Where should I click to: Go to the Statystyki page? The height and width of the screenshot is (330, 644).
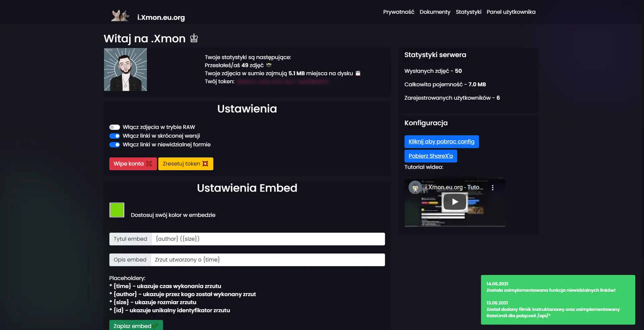[x=468, y=12]
